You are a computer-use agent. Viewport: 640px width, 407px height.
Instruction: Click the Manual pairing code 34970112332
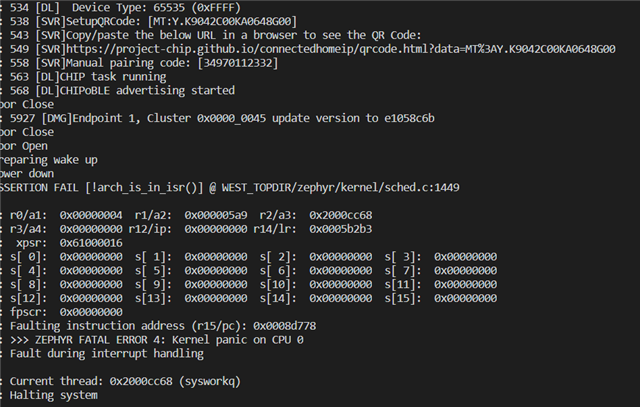click(x=238, y=63)
